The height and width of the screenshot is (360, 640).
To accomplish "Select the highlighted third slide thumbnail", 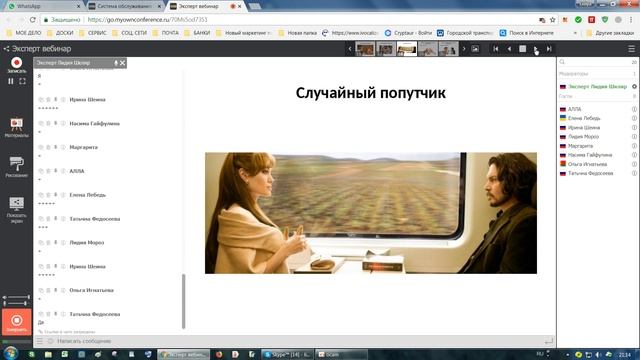I will [407, 49].
